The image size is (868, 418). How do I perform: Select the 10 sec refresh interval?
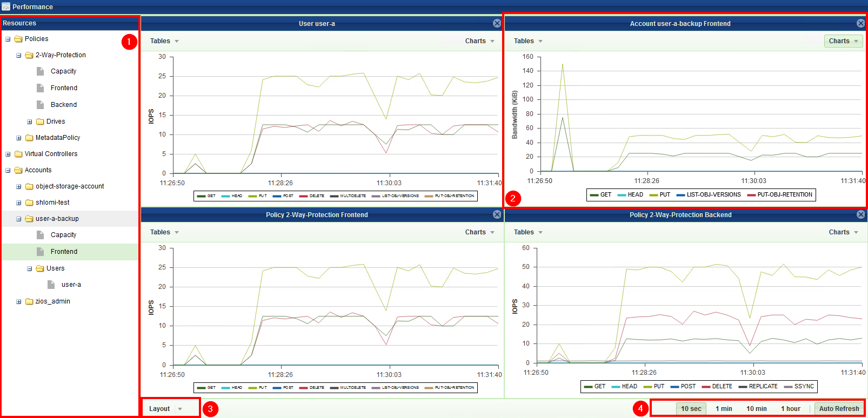click(691, 409)
